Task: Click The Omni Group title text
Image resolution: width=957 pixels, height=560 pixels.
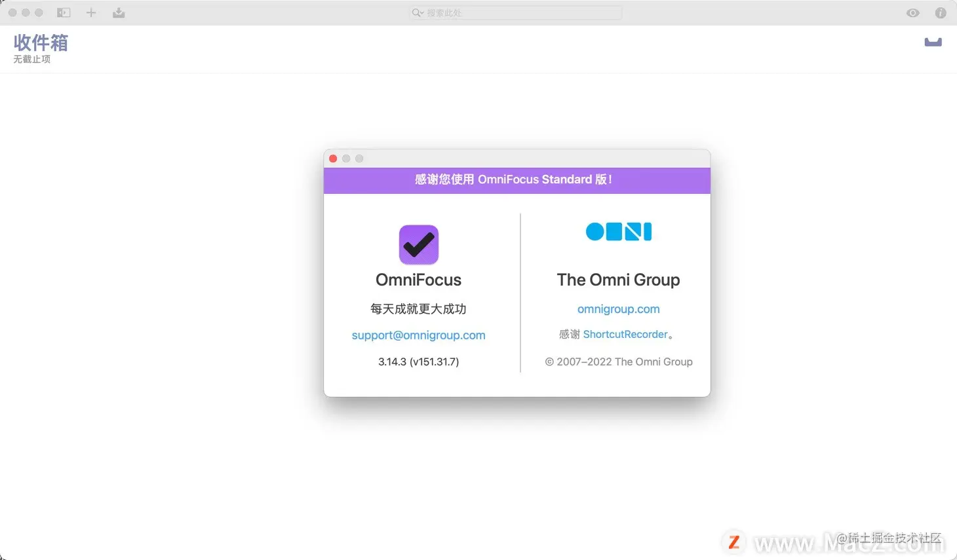Action: tap(619, 280)
